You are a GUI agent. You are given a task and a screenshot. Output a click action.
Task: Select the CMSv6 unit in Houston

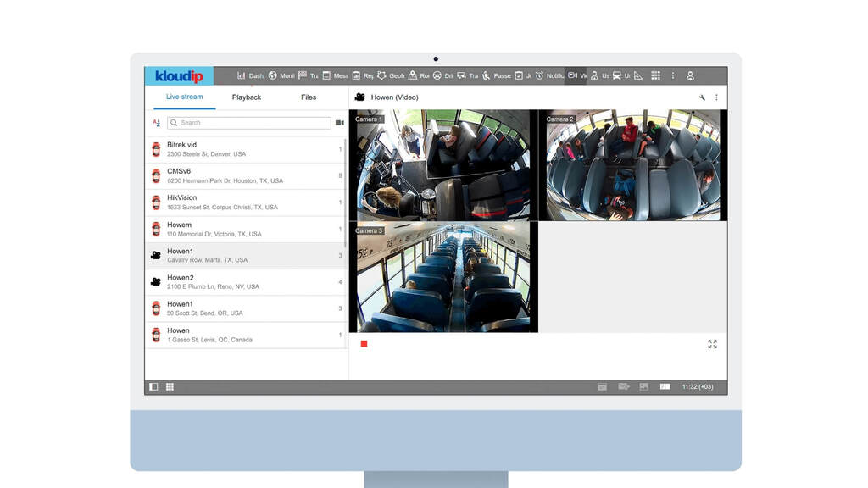[x=246, y=176]
